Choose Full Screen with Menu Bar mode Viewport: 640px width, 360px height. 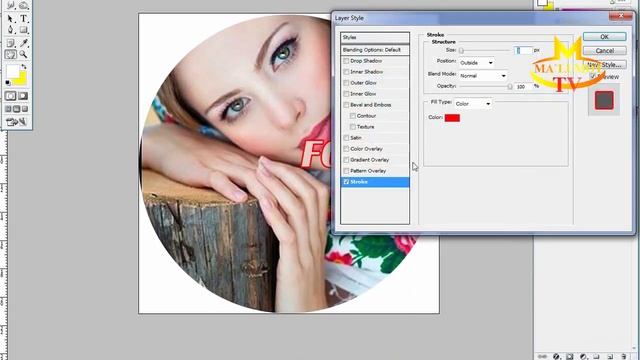[16, 109]
